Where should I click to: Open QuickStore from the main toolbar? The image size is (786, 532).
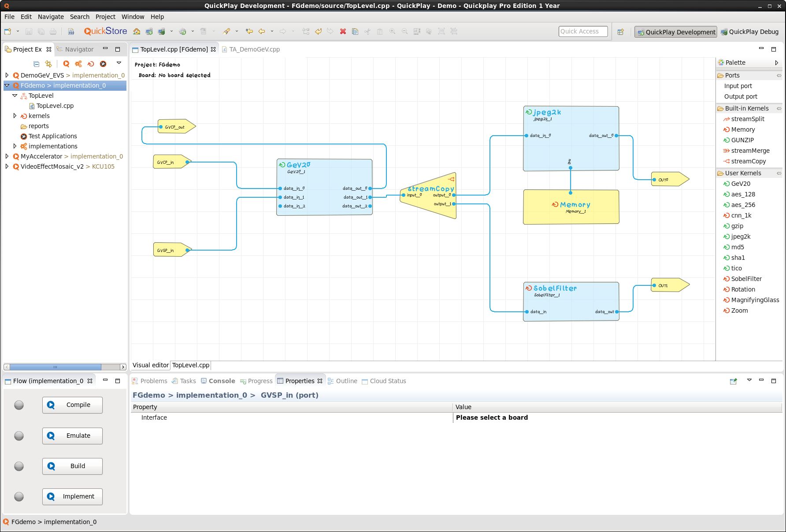point(105,31)
